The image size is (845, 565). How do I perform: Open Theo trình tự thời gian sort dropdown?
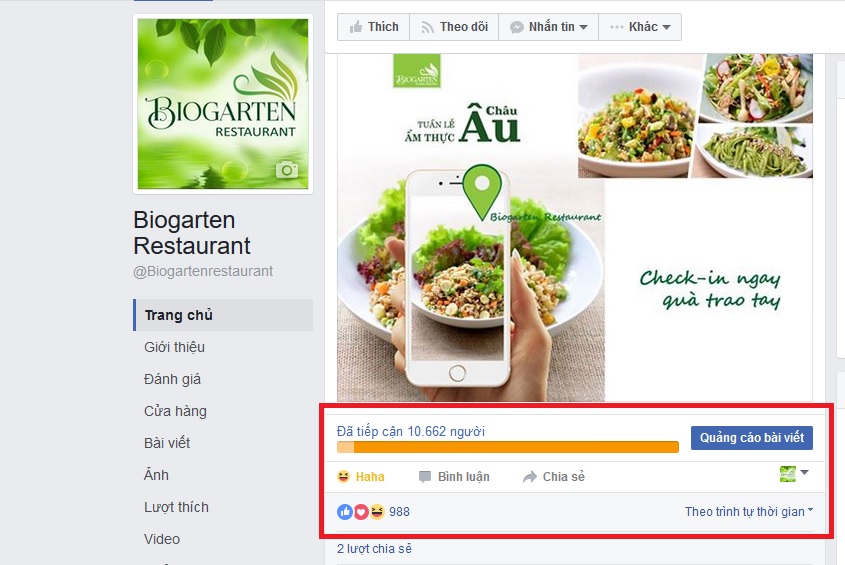[749, 512]
